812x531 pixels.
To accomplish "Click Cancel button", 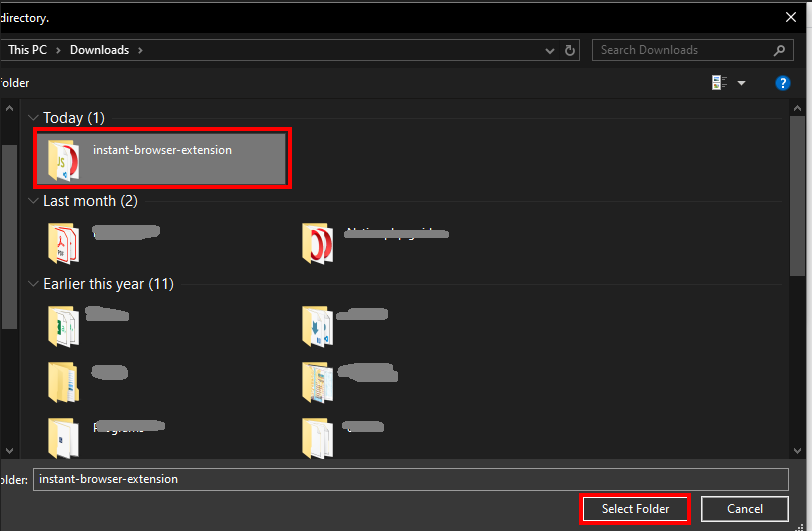I will [745, 509].
